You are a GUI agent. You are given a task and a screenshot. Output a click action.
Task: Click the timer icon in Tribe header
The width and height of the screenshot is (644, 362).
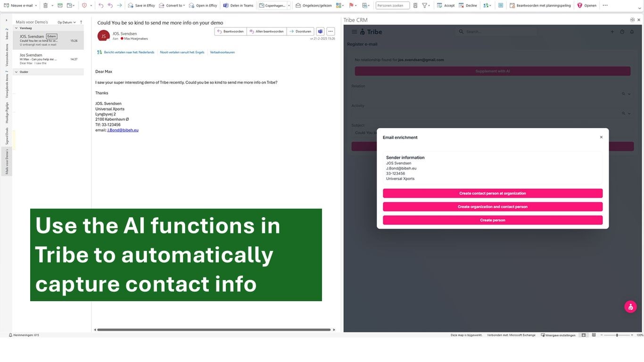pyautogui.click(x=622, y=32)
